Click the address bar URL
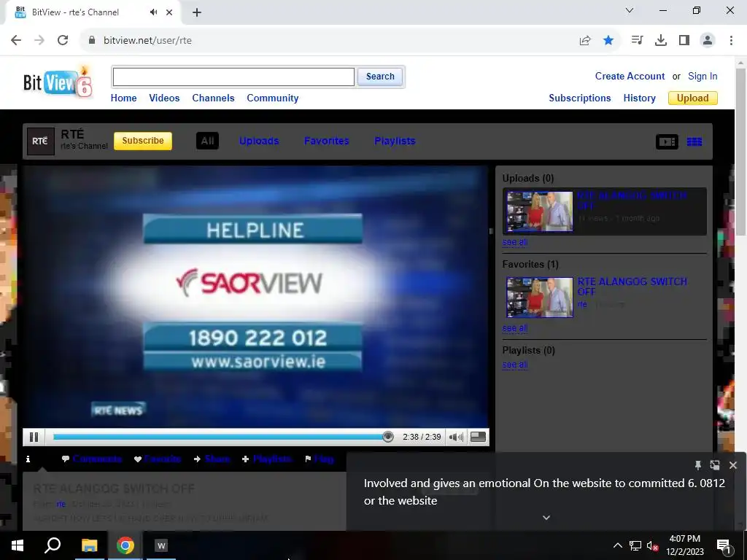This screenshot has width=747, height=560. [x=147, y=41]
